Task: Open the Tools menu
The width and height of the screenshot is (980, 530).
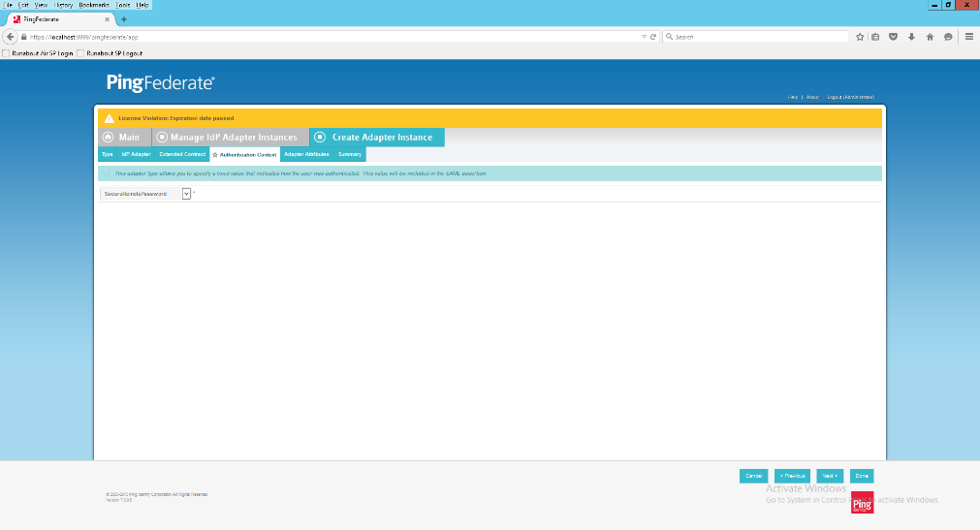Action: click(x=122, y=5)
